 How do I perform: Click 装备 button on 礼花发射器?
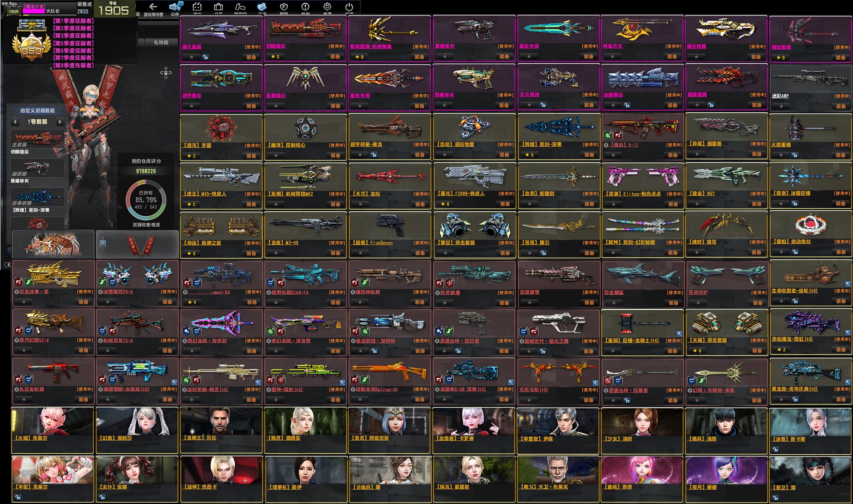[x=83, y=399]
